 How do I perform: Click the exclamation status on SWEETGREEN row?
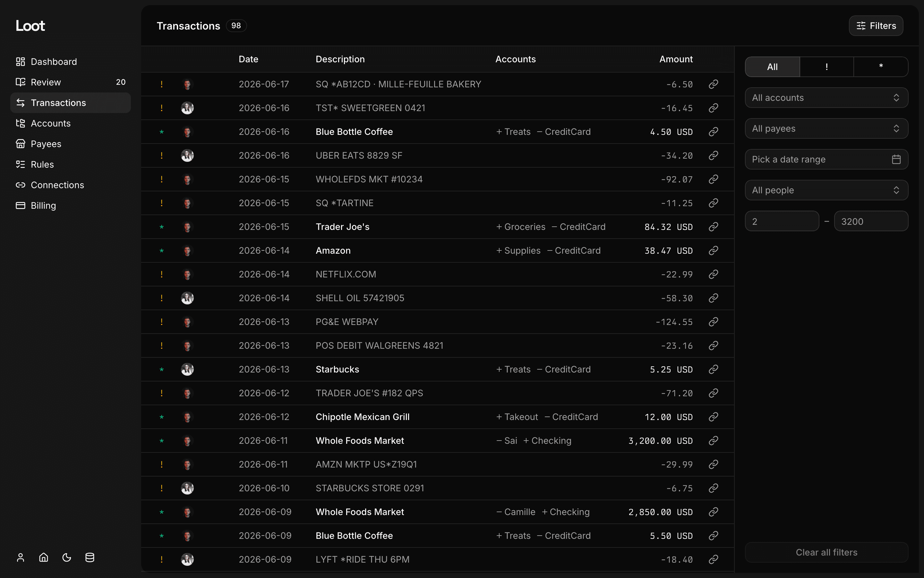tap(161, 108)
